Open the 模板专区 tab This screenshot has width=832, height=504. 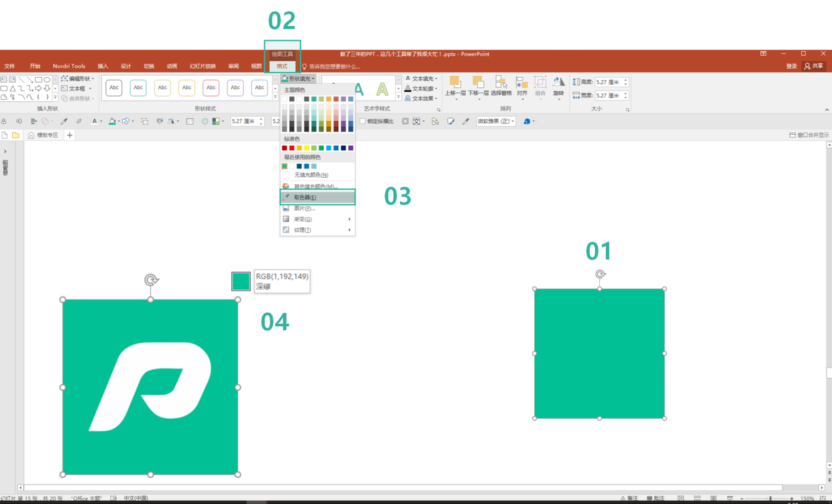[44, 135]
